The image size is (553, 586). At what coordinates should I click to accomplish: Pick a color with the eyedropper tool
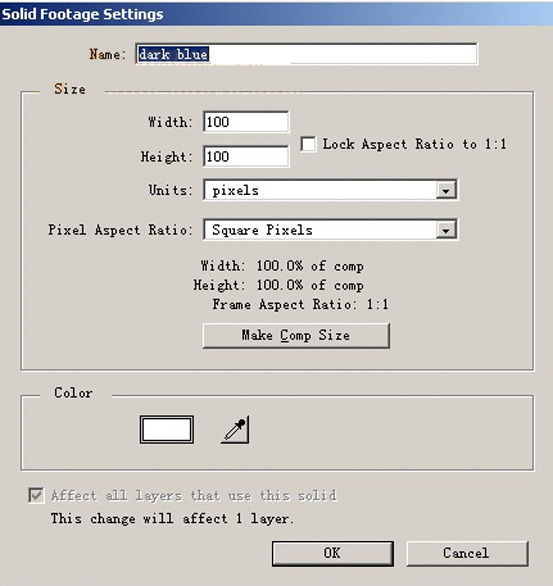click(235, 430)
